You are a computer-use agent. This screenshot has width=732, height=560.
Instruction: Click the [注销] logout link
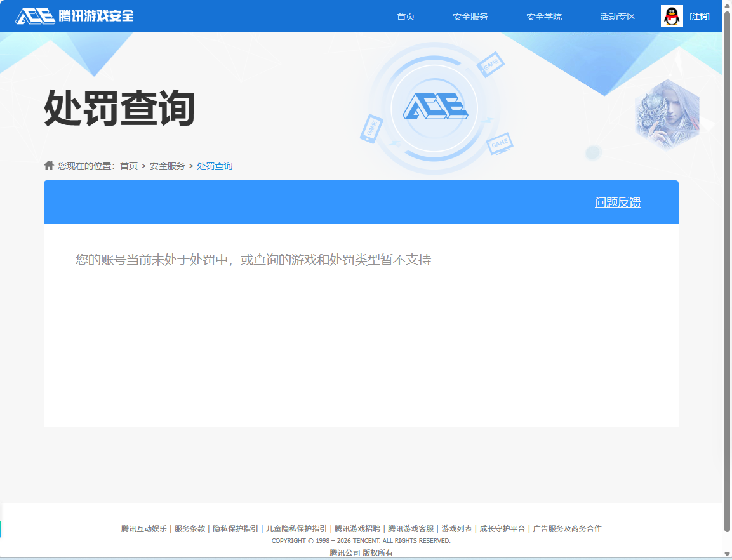coord(699,17)
